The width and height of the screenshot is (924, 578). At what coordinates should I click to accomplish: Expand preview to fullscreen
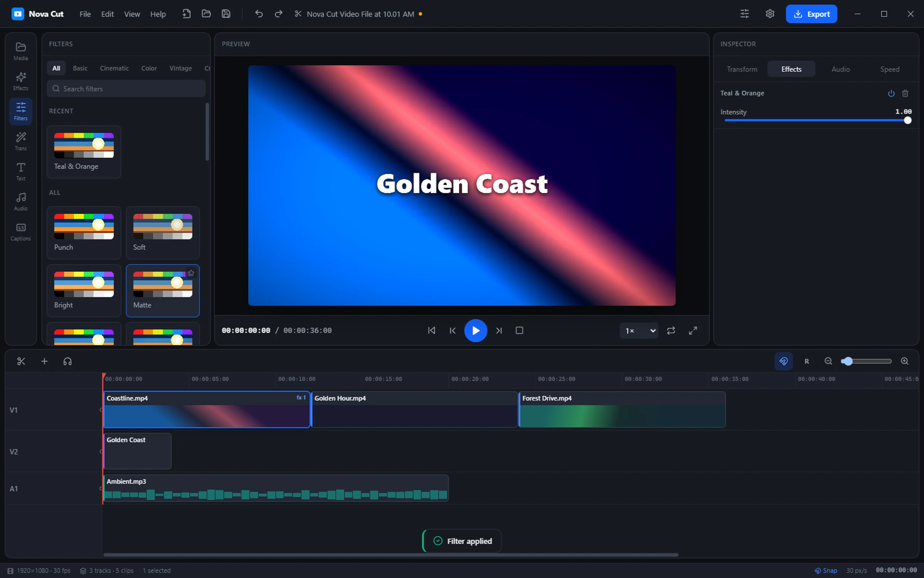pos(693,331)
